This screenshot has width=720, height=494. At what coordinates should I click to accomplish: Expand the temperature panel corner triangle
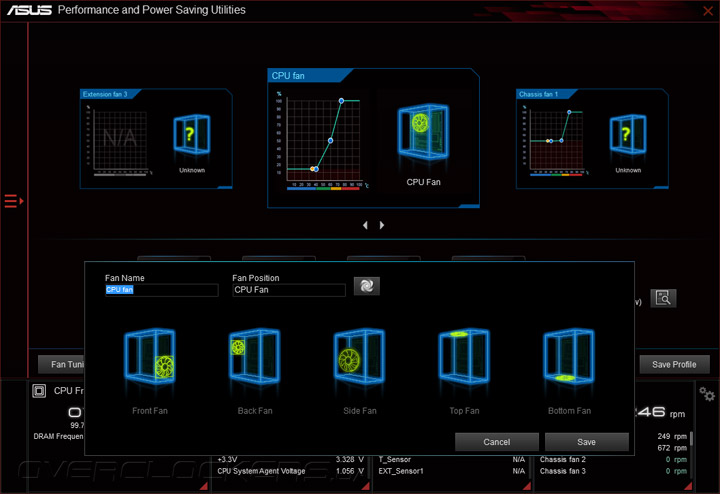tap(527, 486)
